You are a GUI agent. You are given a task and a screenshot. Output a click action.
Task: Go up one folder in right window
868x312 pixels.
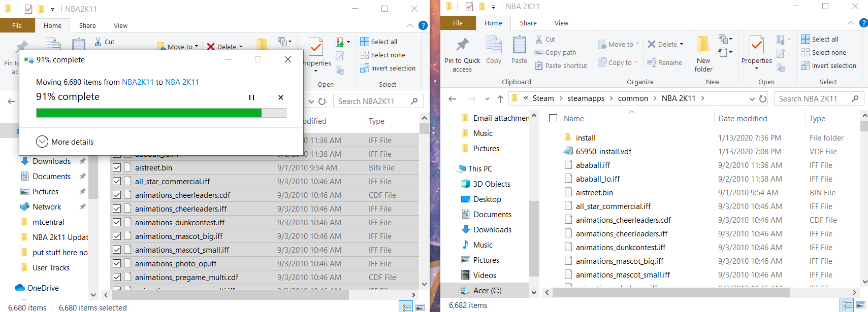click(x=500, y=99)
